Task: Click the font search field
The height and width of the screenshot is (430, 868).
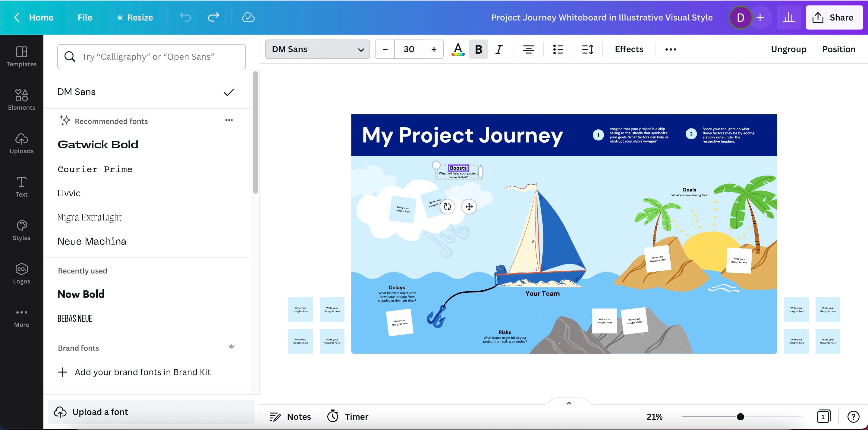Action: 151,57
